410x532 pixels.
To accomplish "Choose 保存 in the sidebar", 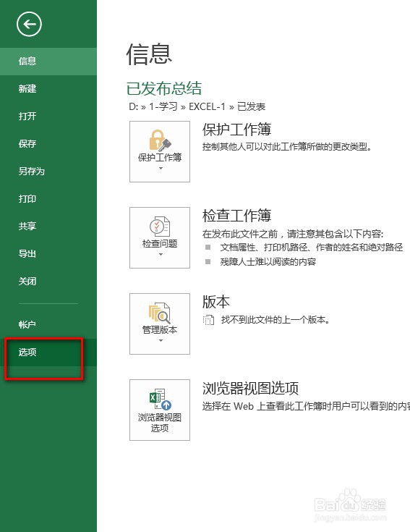I will (48, 144).
